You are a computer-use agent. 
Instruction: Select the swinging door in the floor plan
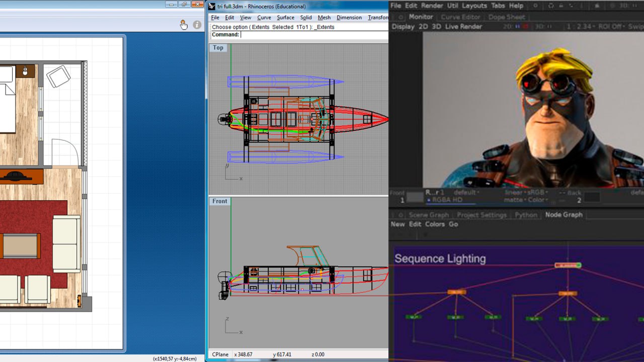pyautogui.click(x=65, y=152)
